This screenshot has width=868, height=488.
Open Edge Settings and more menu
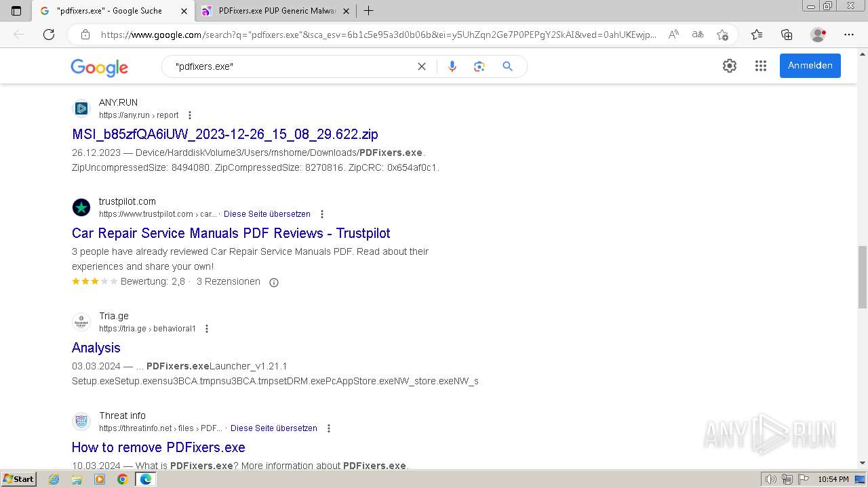pos(849,35)
